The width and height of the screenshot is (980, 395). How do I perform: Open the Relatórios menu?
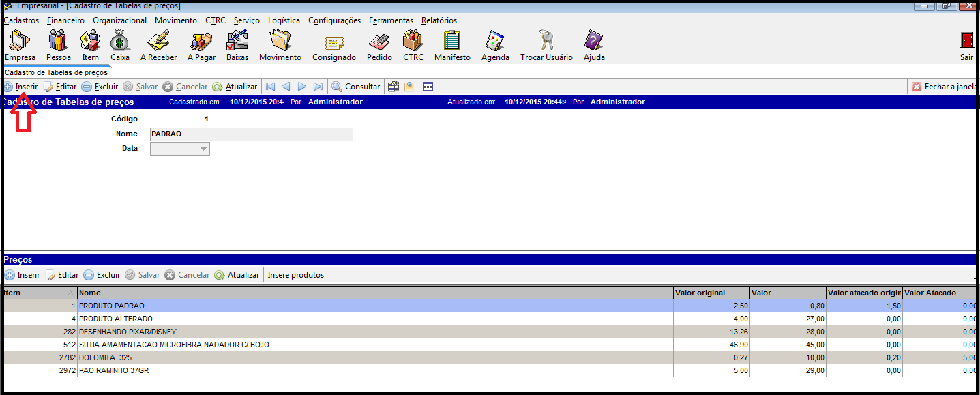coord(439,20)
